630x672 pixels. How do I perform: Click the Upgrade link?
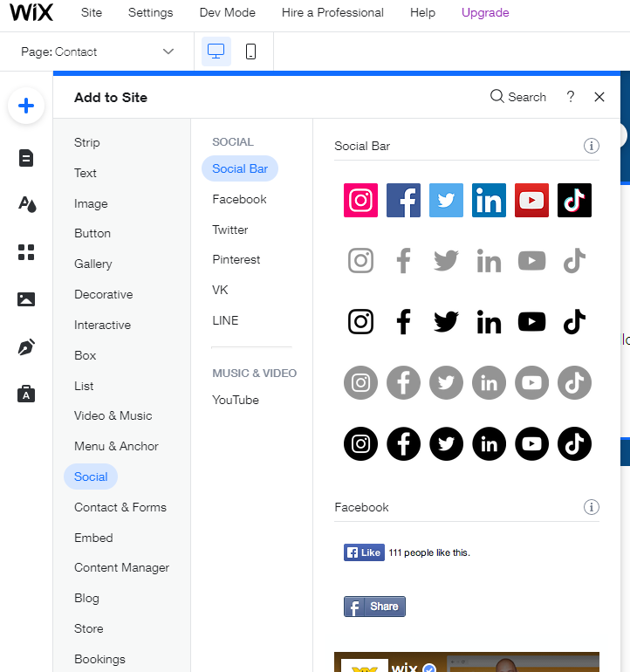click(485, 12)
